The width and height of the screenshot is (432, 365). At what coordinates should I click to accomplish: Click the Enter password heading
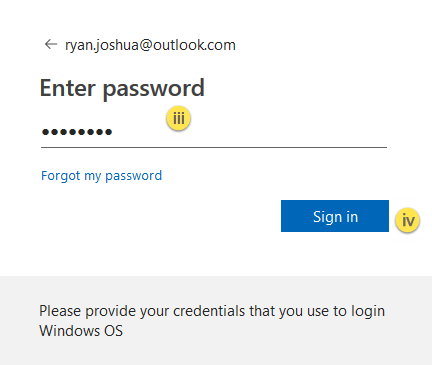tap(122, 88)
